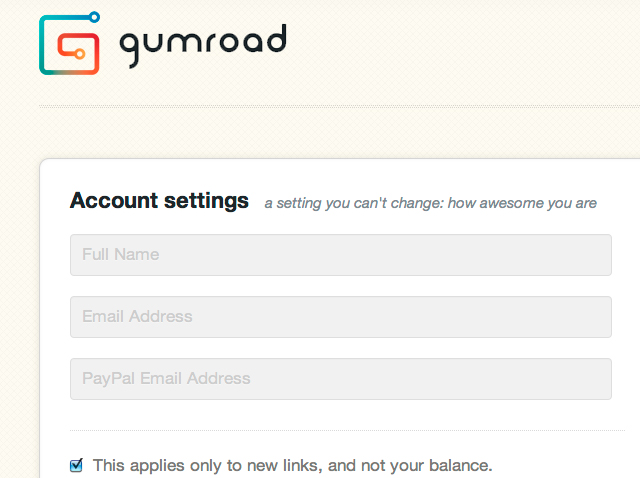Screen dimensions: 640x478
Task: Click into the PayPal Email Address field
Action: [x=341, y=379]
